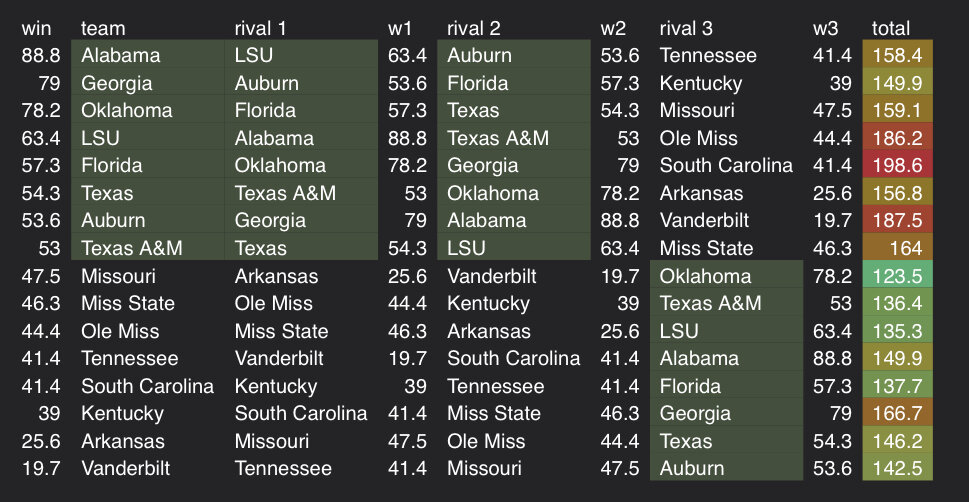Select Tennessee in rival 3 column

(708, 55)
